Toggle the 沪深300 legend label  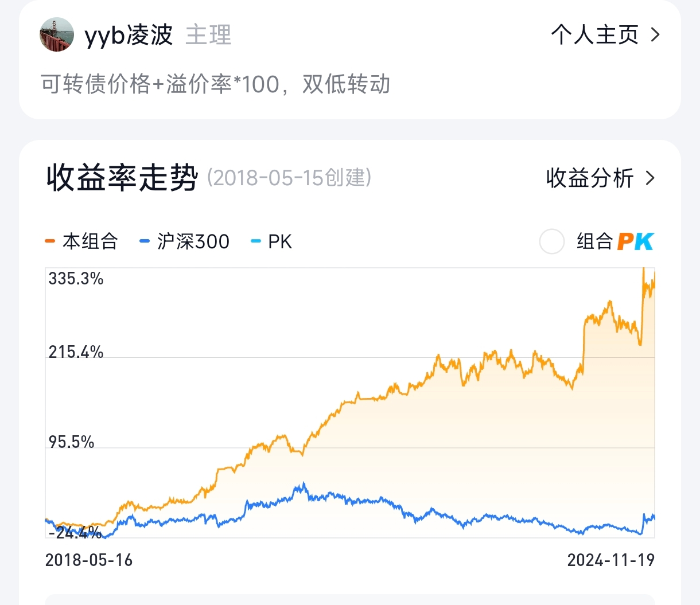pyautogui.click(x=193, y=241)
